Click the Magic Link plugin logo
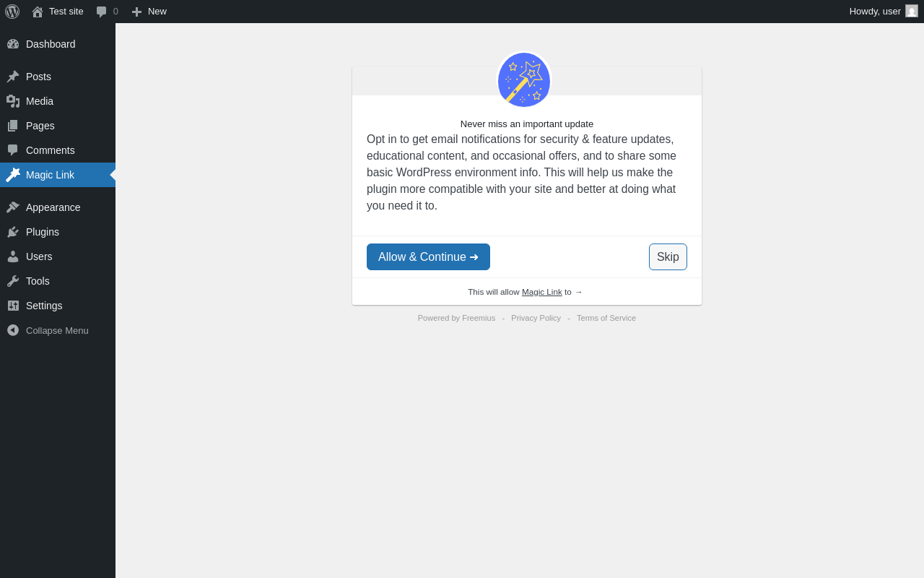This screenshot has height=578, width=924. pyautogui.click(x=524, y=79)
